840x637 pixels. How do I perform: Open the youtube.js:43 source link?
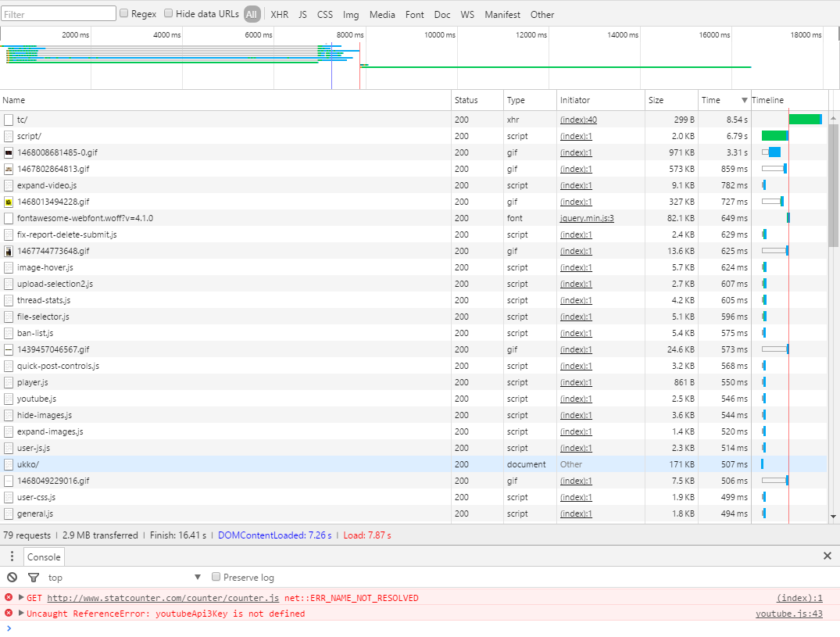coord(788,614)
